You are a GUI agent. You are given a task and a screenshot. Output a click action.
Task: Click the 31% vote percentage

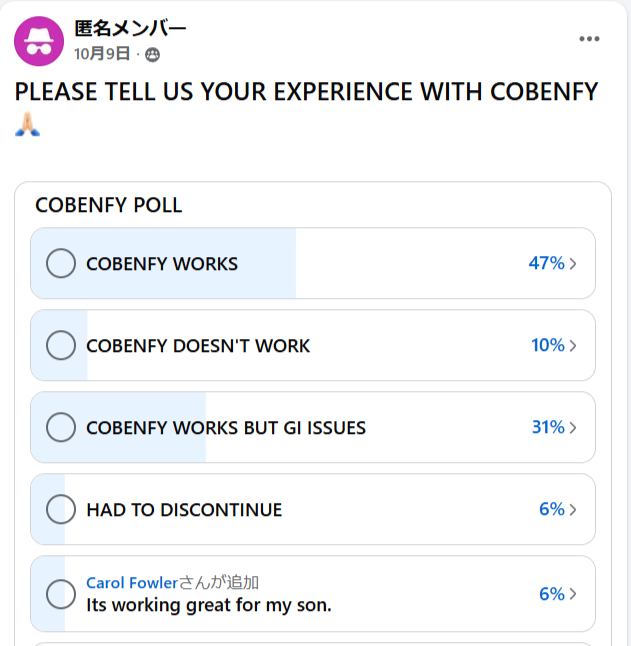[x=548, y=428]
